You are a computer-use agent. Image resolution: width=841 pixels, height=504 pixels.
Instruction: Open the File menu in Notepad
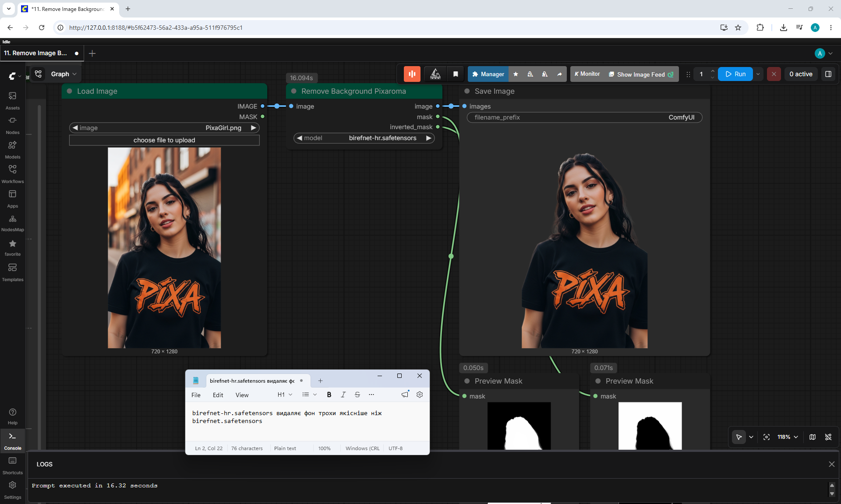point(196,395)
